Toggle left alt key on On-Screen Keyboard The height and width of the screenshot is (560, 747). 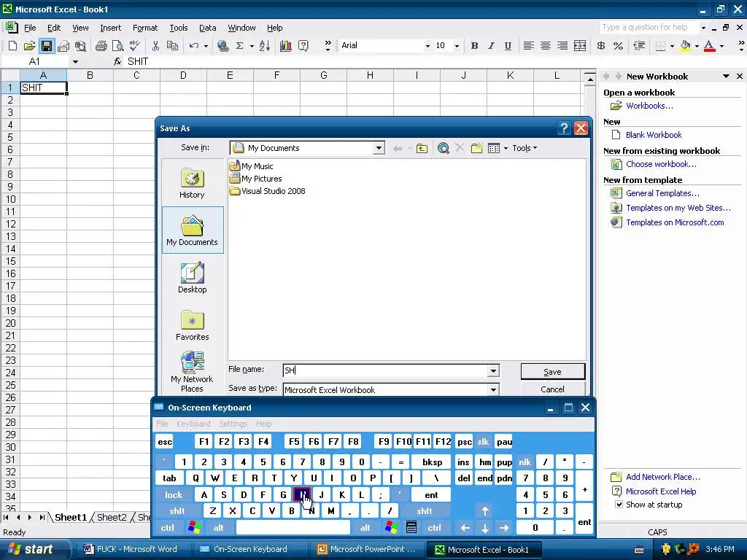pos(219,528)
